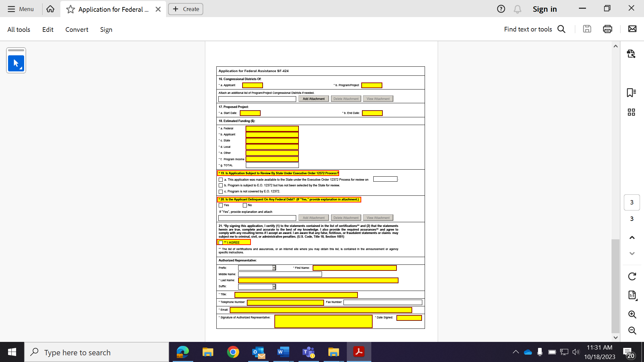Click the Federal estimated funding field

point(272,129)
